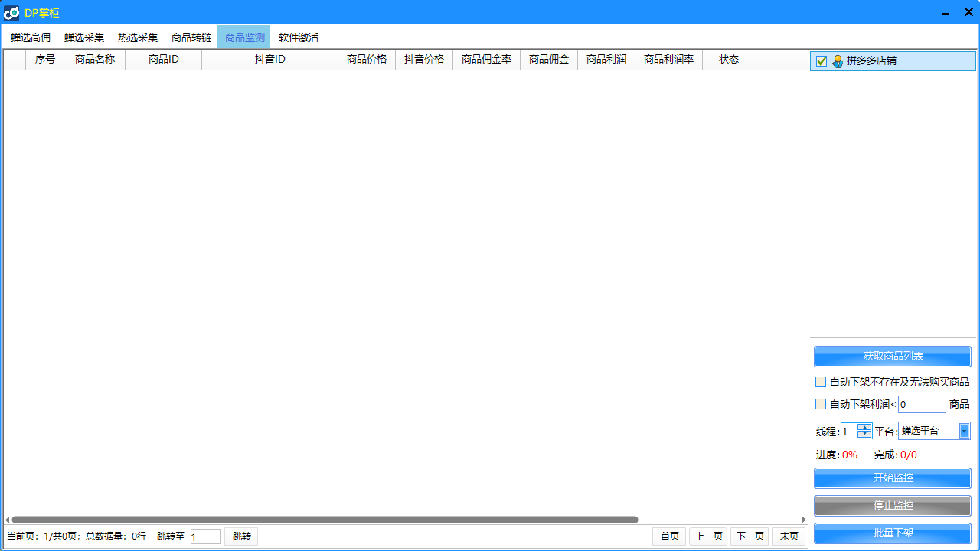
Task: Go to 下一页 in pagination
Action: 750,536
